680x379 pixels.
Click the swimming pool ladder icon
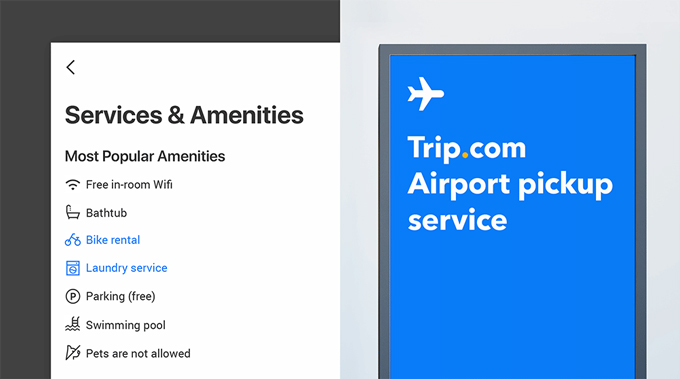pyautogui.click(x=72, y=324)
